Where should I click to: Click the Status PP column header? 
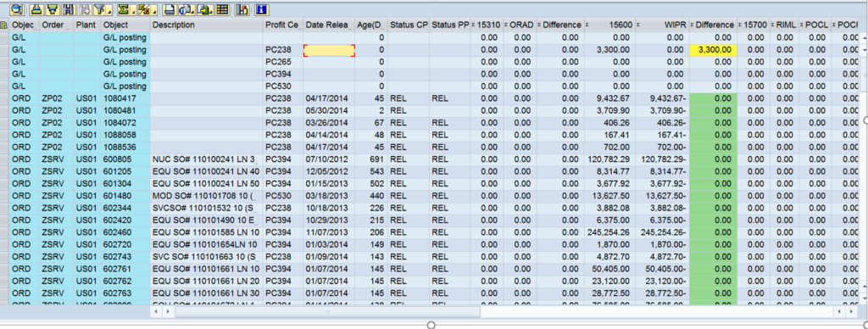point(450,25)
